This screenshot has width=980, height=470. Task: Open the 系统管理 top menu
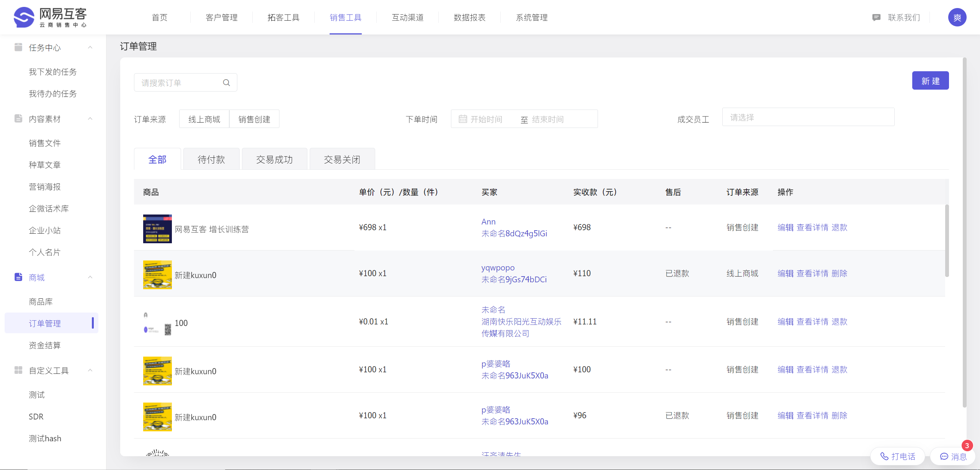point(532,18)
